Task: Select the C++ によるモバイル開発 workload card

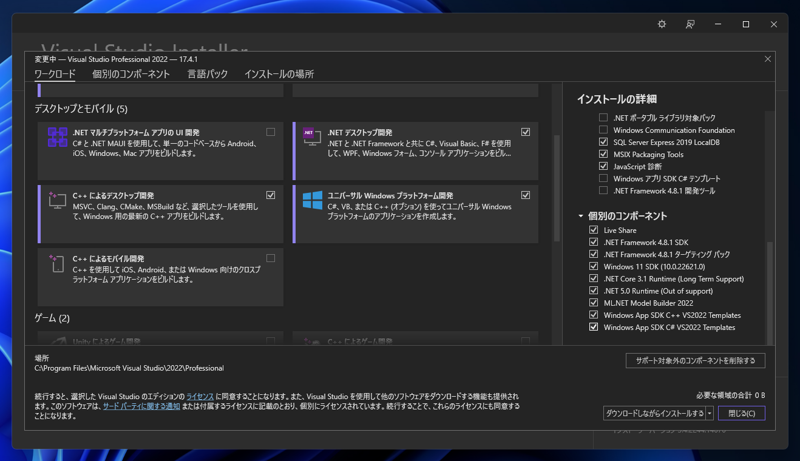Action: 161,277
